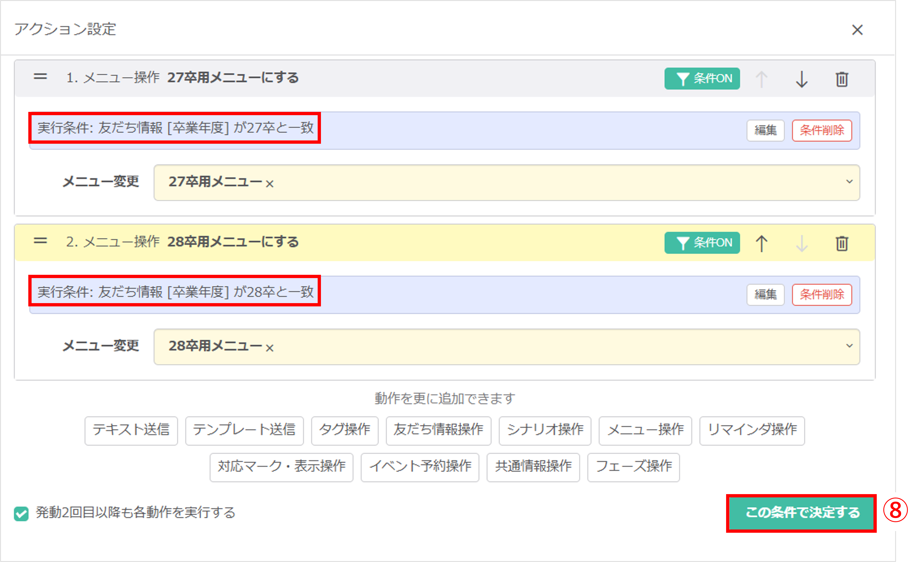
Task: Click the text 実行条件: 友だち情報 [卒業年度] が28卒と一致
Action: point(175,291)
